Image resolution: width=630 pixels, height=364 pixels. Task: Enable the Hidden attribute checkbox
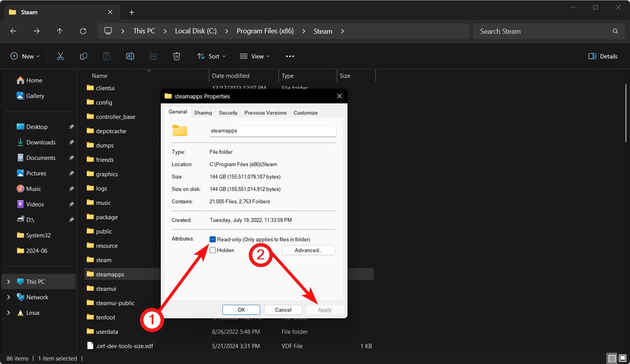(213, 250)
